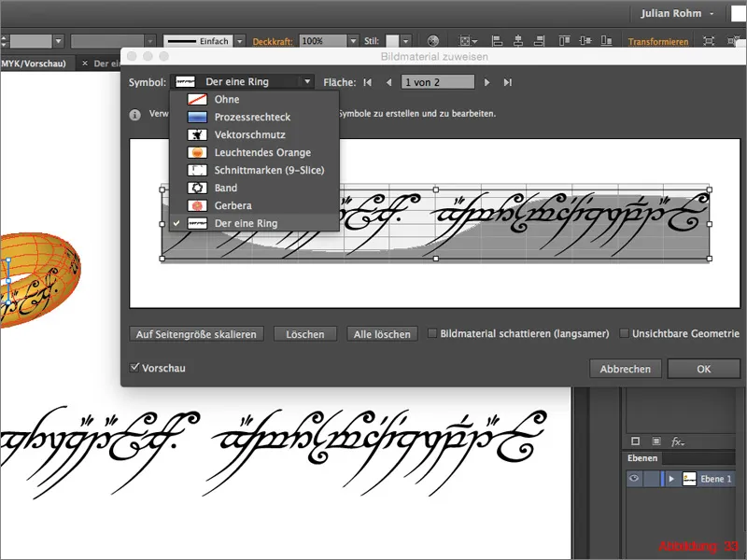The image size is (747, 560).
Task: Select Ohne from symbol list
Action: [x=254, y=100]
